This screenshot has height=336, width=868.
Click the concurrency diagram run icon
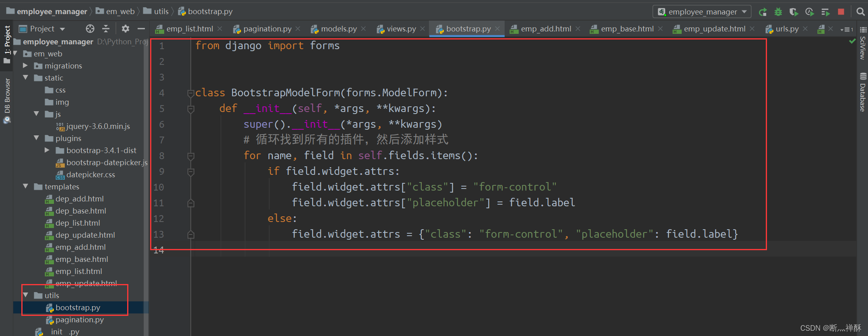(825, 12)
